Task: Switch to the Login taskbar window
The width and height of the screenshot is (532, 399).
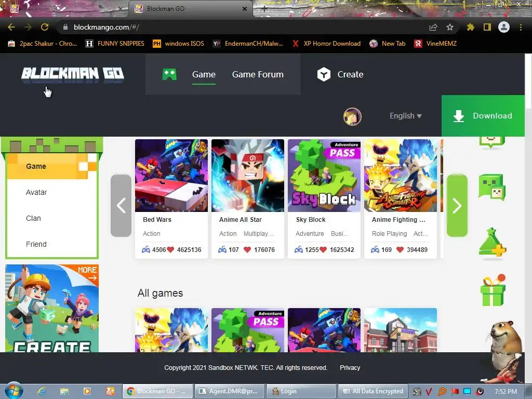Action: click(301, 391)
